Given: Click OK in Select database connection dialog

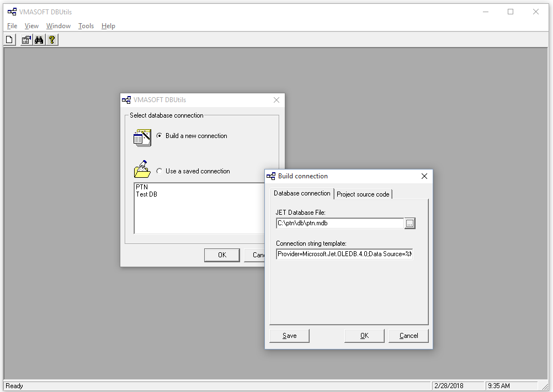Looking at the screenshot, I should pyautogui.click(x=222, y=255).
